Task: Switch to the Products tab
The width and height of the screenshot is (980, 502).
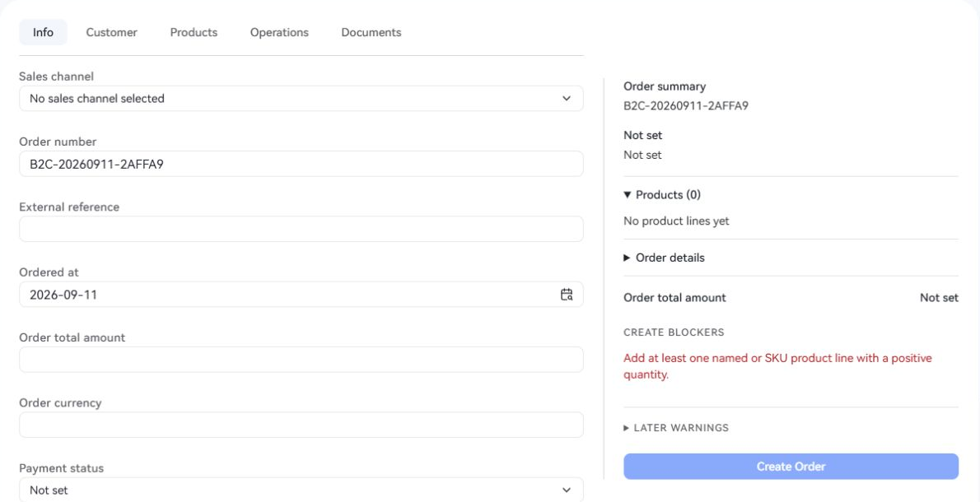Action: (194, 32)
